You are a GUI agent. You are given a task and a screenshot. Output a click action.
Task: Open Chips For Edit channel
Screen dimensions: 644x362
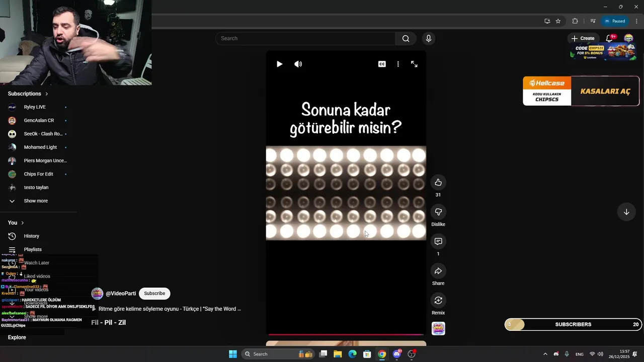point(38,174)
